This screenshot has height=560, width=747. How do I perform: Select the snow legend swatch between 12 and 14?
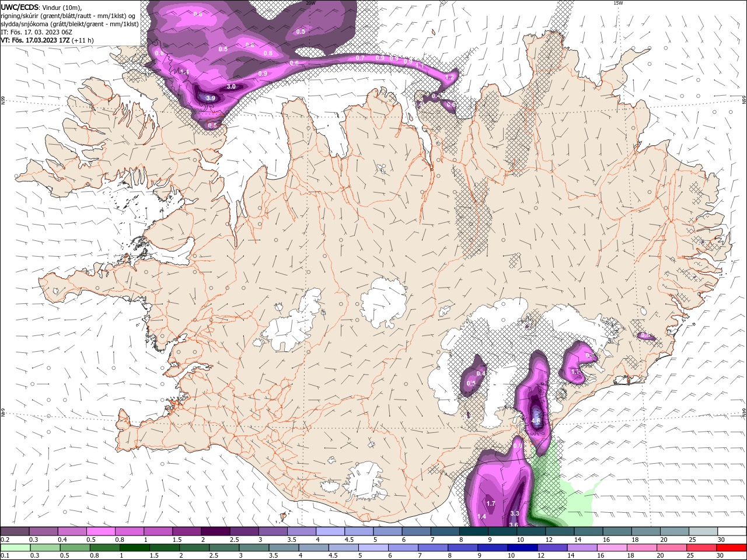click(x=560, y=531)
